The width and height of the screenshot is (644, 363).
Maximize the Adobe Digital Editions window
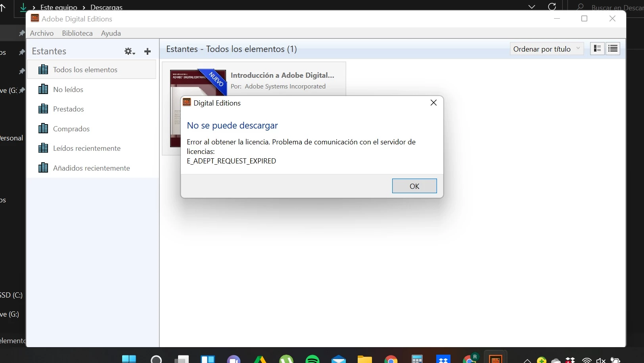(584, 19)
